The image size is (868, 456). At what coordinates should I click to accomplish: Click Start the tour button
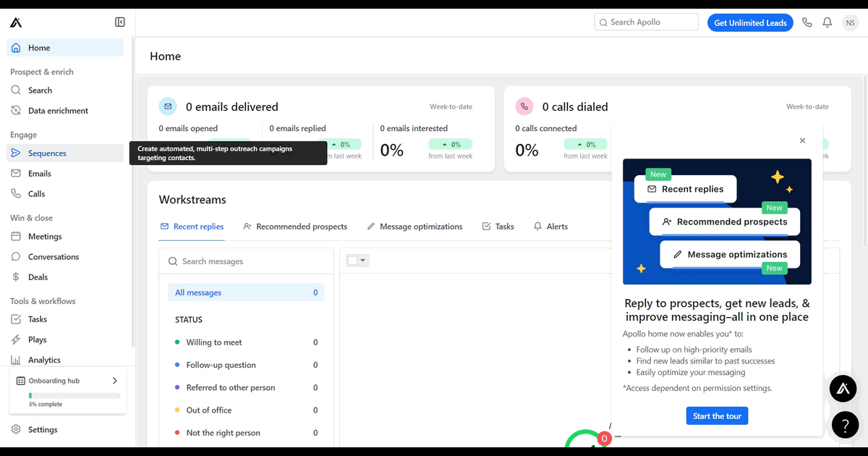pyautogui.click(x=717, y=416)
